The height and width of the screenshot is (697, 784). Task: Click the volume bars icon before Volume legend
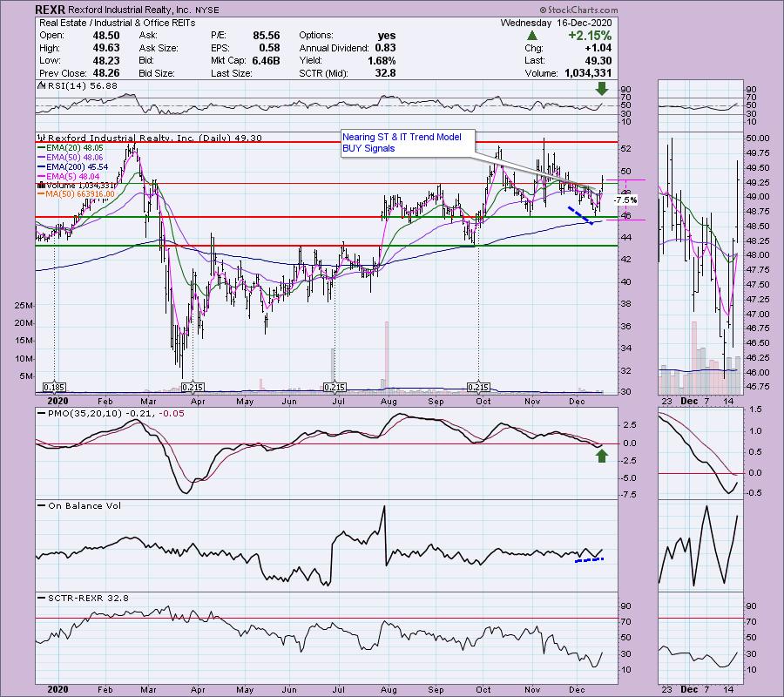(x=42, y=185)
